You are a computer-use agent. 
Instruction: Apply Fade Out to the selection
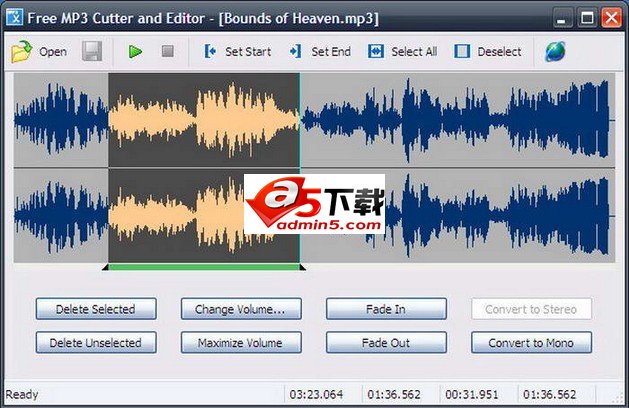click(x=386, y=343)
